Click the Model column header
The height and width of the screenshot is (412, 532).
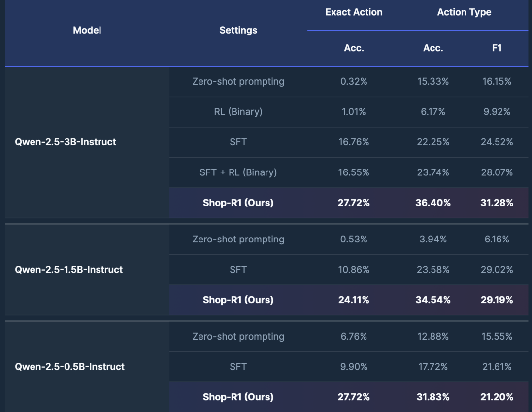[x=87, y=30]
